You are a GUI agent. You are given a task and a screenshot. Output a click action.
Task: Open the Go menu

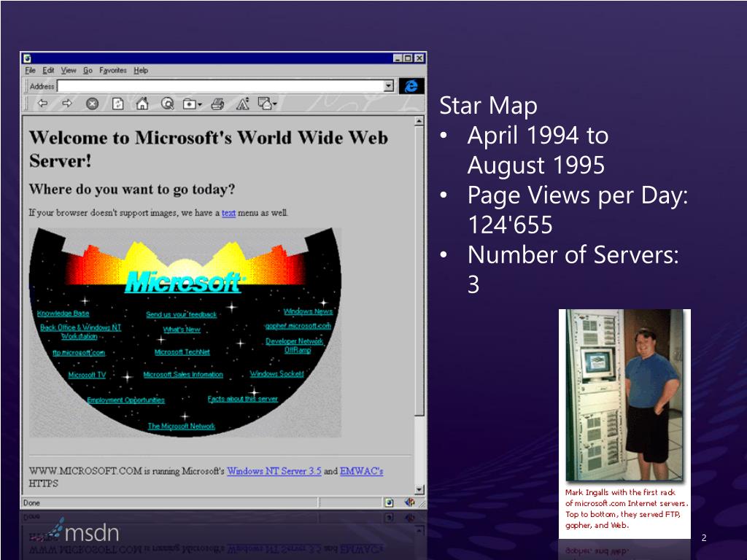tap(88, 71)
